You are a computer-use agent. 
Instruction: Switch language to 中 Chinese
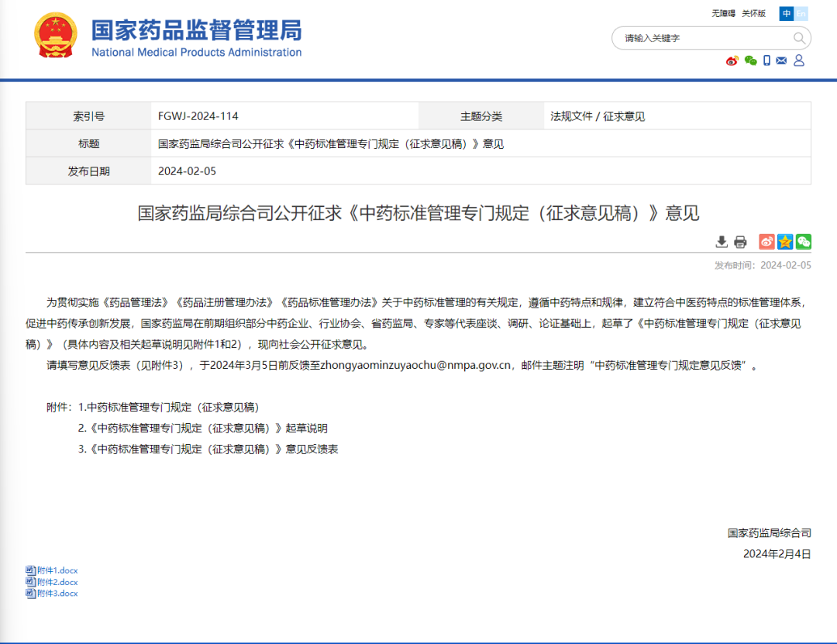click(x=787, y=13)
